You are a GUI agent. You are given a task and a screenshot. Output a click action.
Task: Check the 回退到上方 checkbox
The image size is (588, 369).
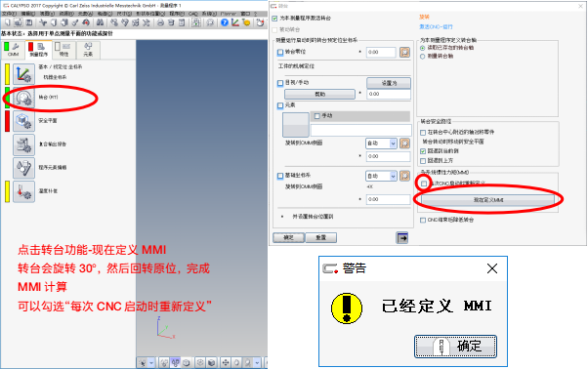click(x=423, y=161)
